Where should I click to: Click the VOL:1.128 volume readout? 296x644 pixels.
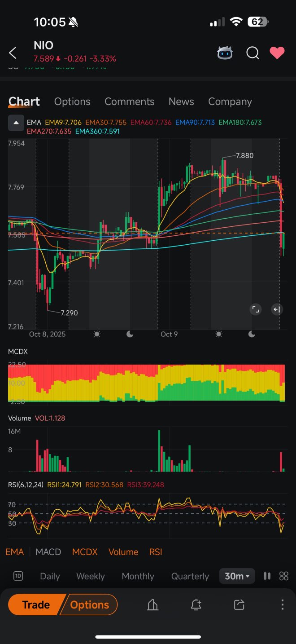point(50,418)
